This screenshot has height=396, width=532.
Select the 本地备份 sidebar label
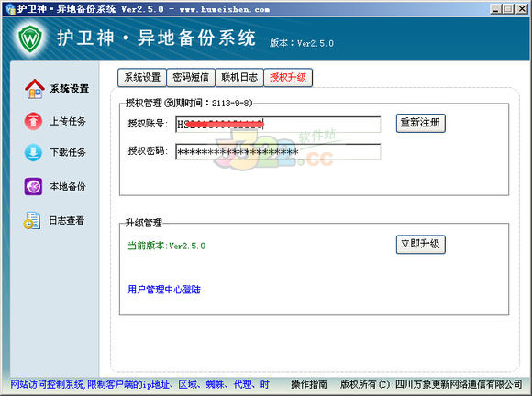tap(68, 186)
